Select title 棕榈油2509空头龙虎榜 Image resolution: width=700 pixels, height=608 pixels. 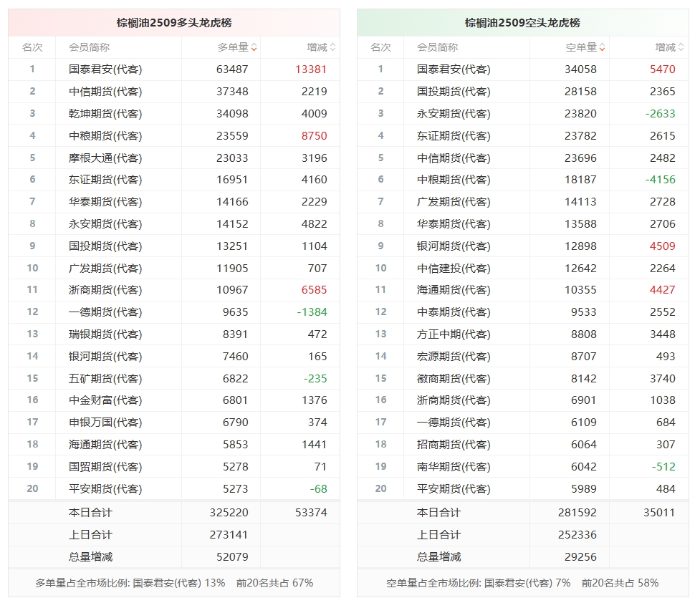tap(523, 23)
